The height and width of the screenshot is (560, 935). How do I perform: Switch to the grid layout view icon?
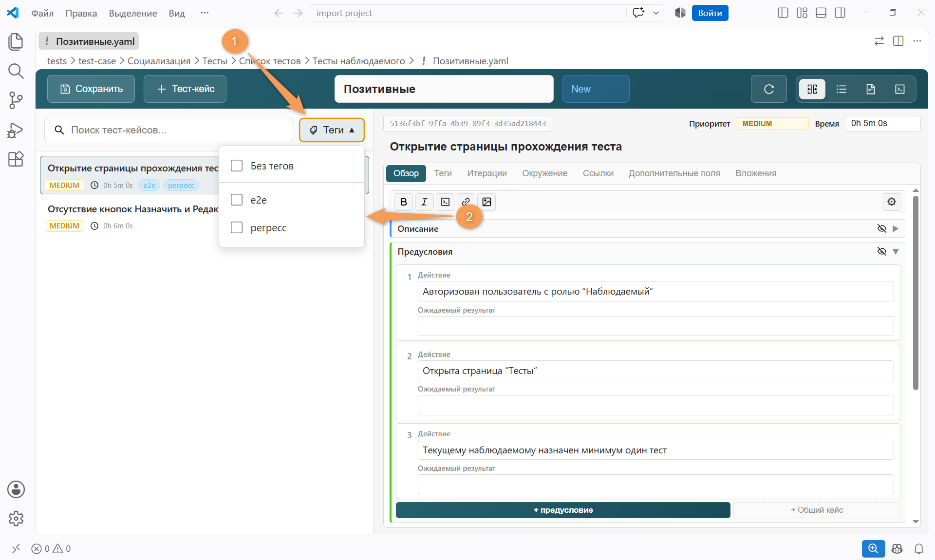click(812, 89)
